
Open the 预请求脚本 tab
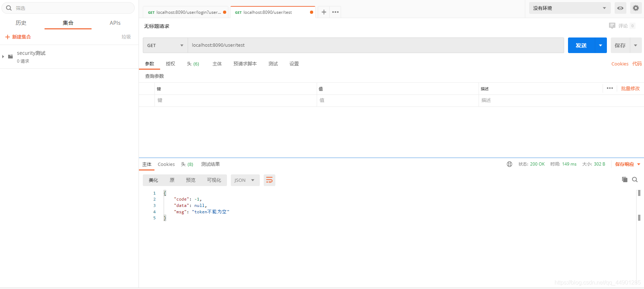tap(245, 64)
